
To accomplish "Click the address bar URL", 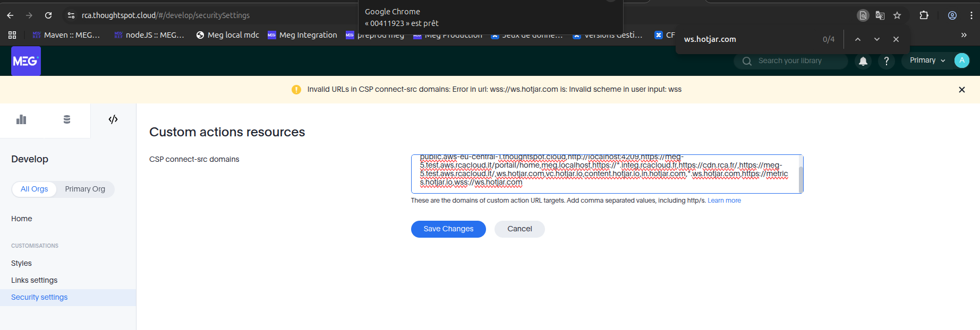I will click(166, 15).
